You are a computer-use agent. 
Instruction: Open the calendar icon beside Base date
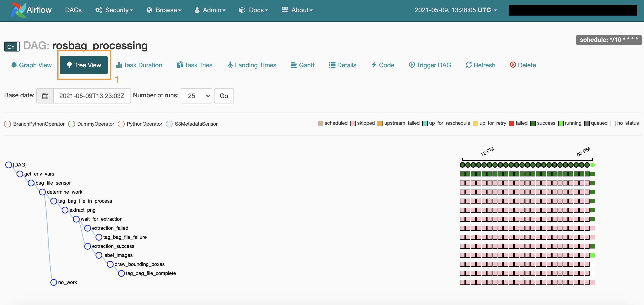point(45,96)
